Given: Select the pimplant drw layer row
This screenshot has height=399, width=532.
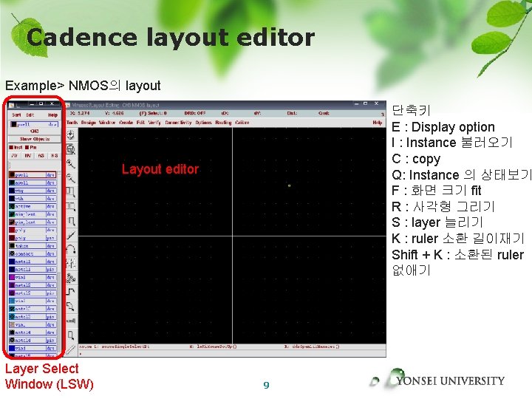Looking at the screenshot, I should tap(33, 222).
